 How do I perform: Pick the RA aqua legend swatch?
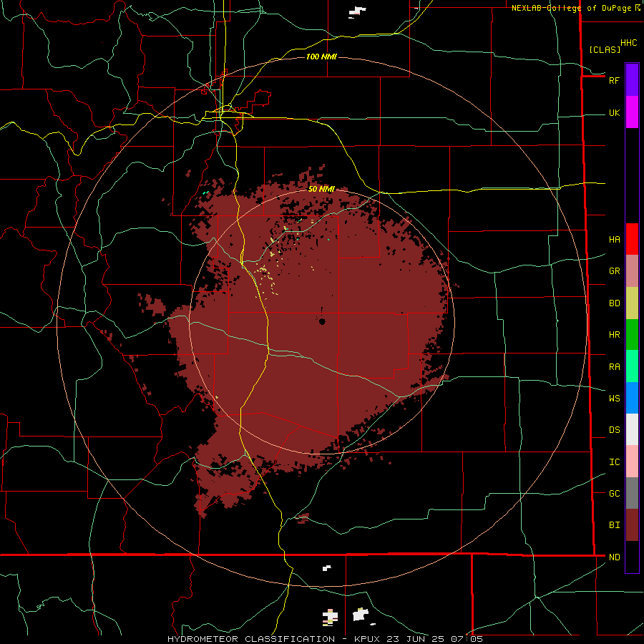tap(632, 366)
